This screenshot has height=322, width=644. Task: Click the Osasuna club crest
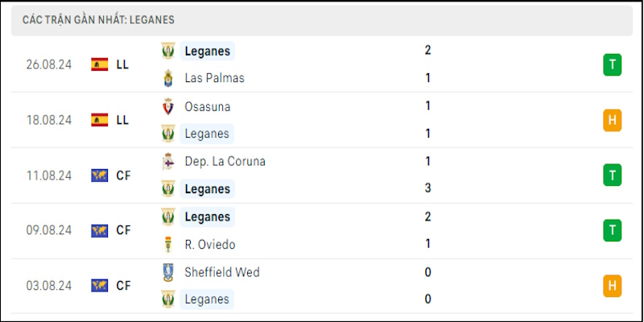(x=168, y=107)
